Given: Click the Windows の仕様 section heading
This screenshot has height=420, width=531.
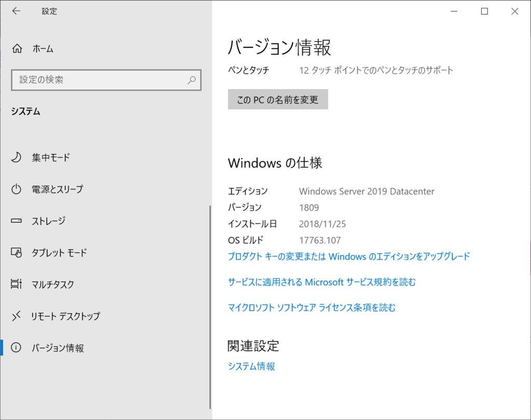Looking at the screenshot, I should point(275,163).
